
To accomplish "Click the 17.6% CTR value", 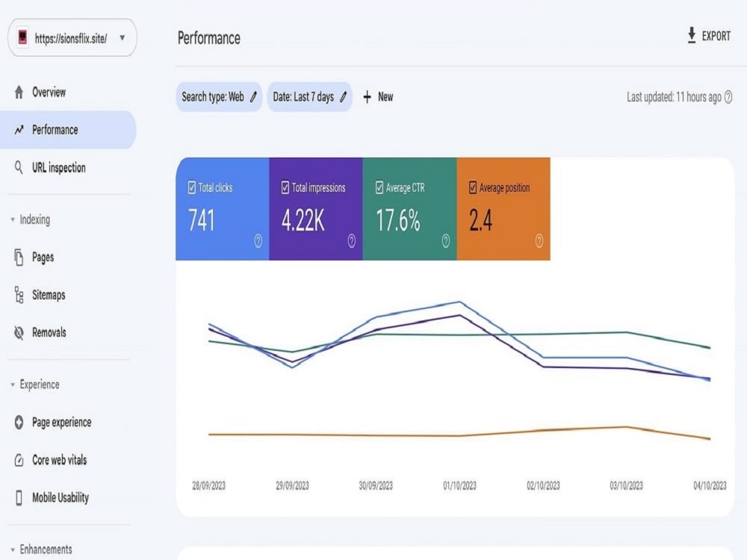I will [398, 220].
